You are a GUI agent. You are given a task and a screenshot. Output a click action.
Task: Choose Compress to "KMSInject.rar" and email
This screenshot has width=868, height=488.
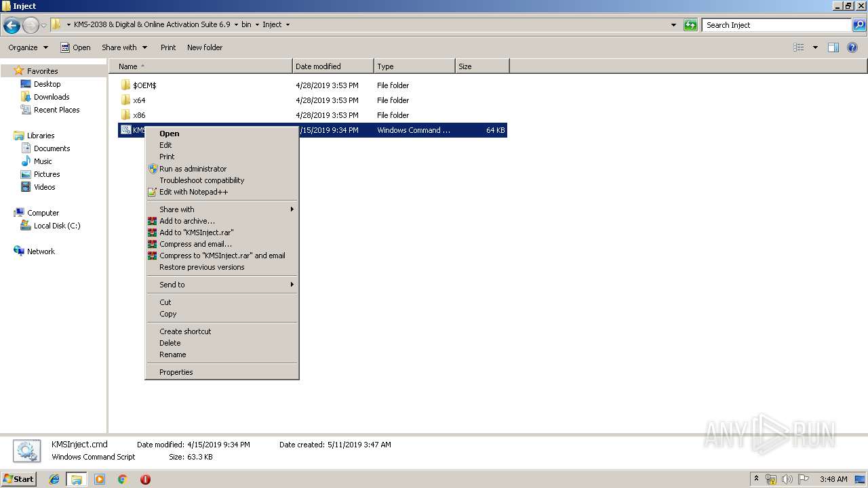[222, 256]
